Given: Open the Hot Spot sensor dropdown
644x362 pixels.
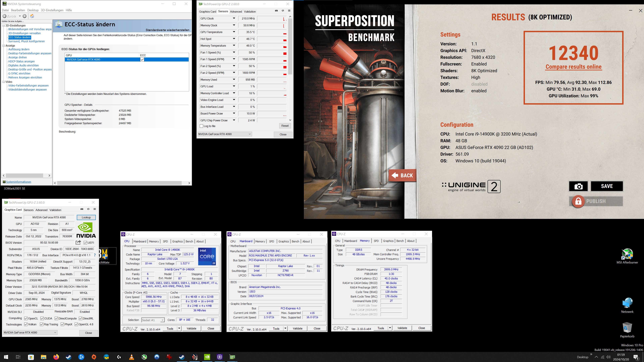Looking at the screenshot, I should coord(234,39).
